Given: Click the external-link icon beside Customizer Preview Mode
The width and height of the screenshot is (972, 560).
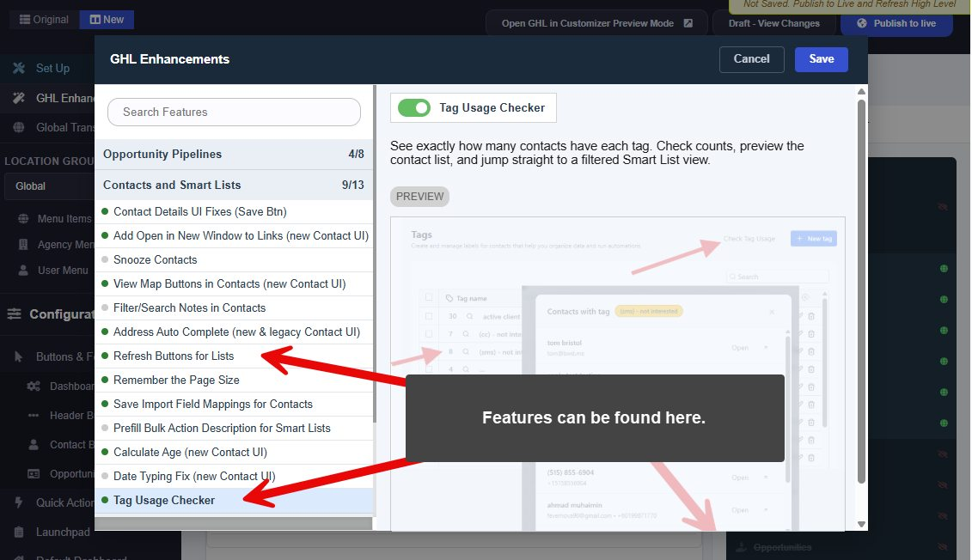Looking at the screenshot, I should point(688,23).
